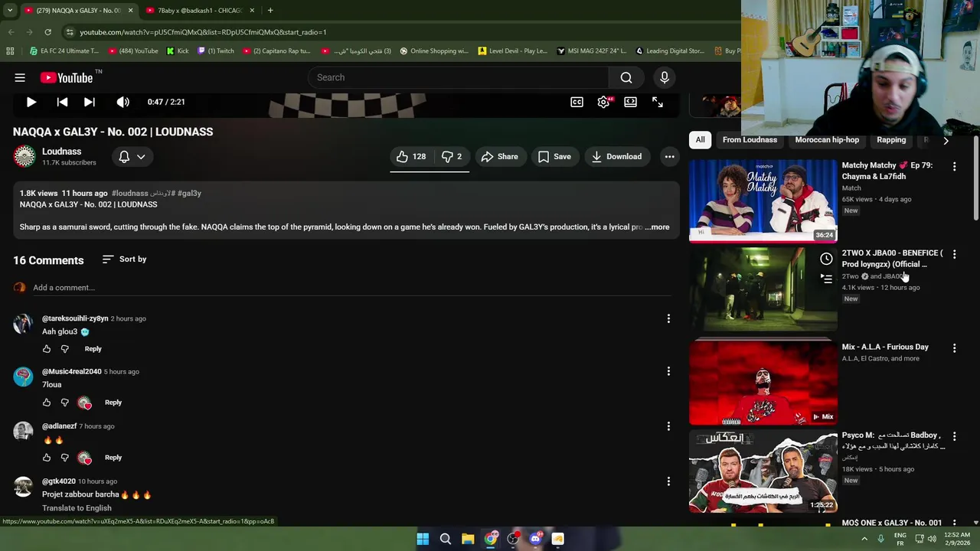Viewport: 980px width, 551px height.
Task: Open a new browser tab
Action: coord(270,10)
